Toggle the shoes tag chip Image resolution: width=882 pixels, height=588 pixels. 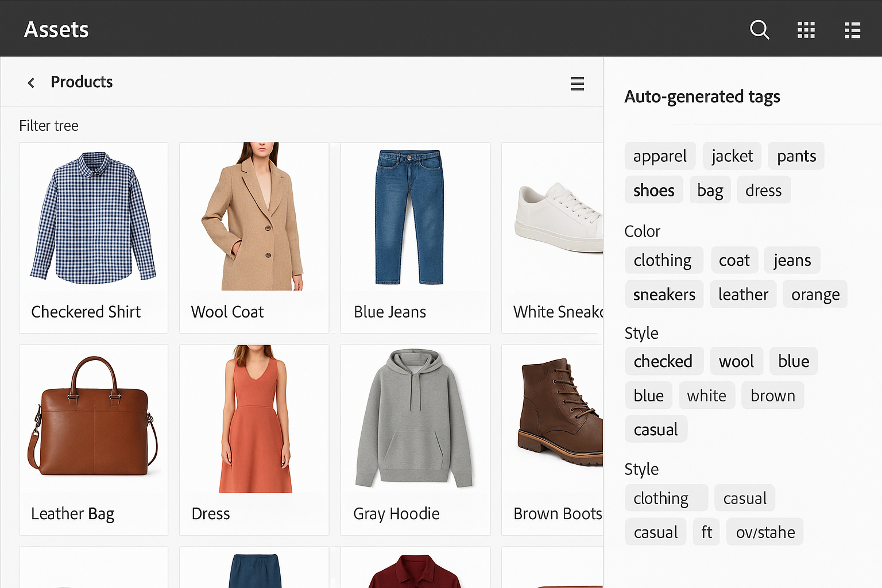[653, 191]
